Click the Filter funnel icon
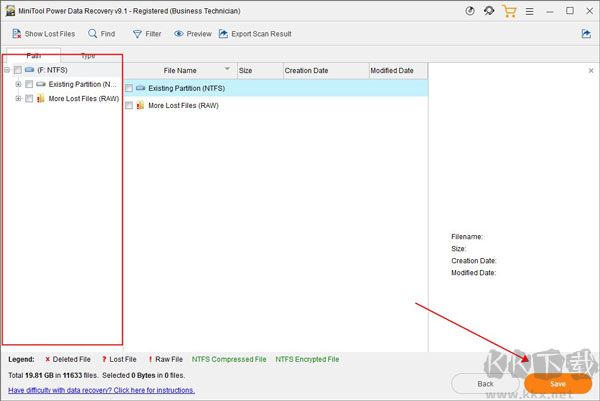This screenshot has width=600, height=401. point(137,34)
